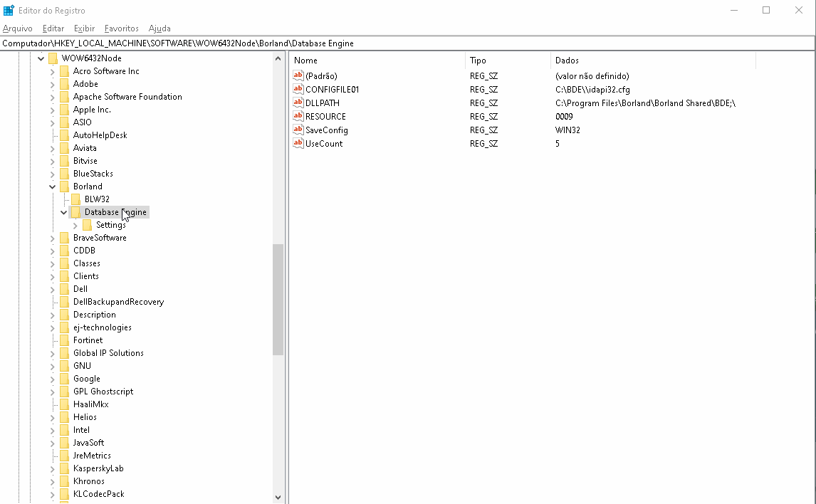Sort values by the Nome column header
The height and width of the screenshot is (504, 816).
[377, 61]
